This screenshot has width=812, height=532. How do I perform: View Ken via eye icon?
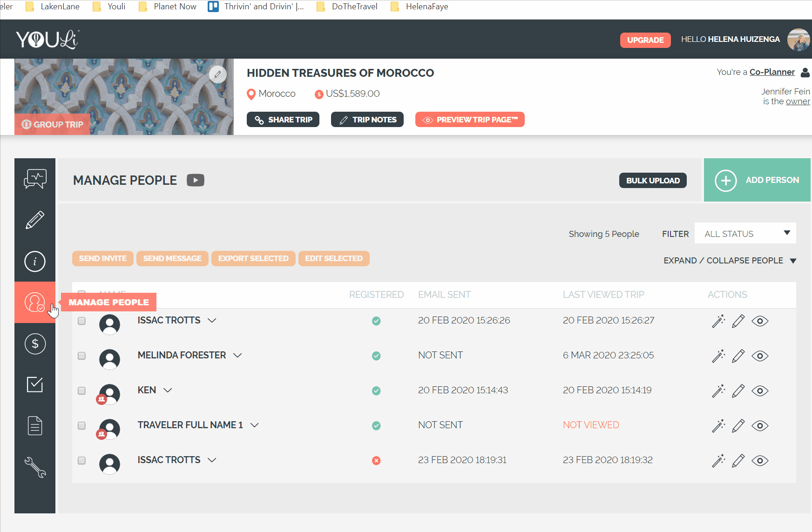click(x=760, y=391)
